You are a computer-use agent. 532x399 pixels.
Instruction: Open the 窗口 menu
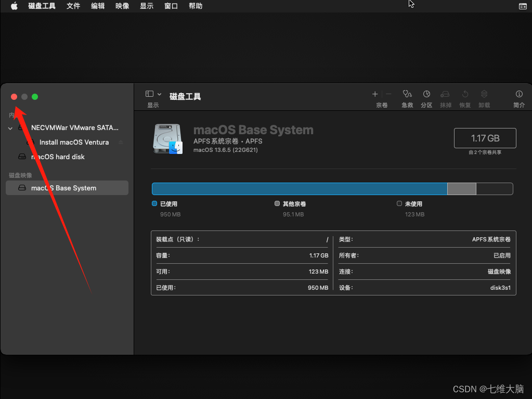click(171, 6)
